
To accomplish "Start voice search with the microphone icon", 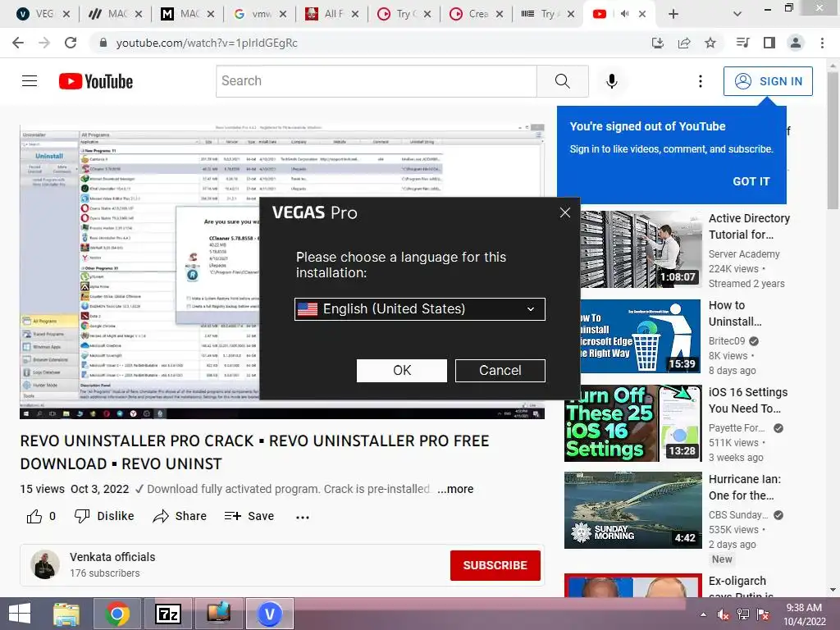I will 611,81.
